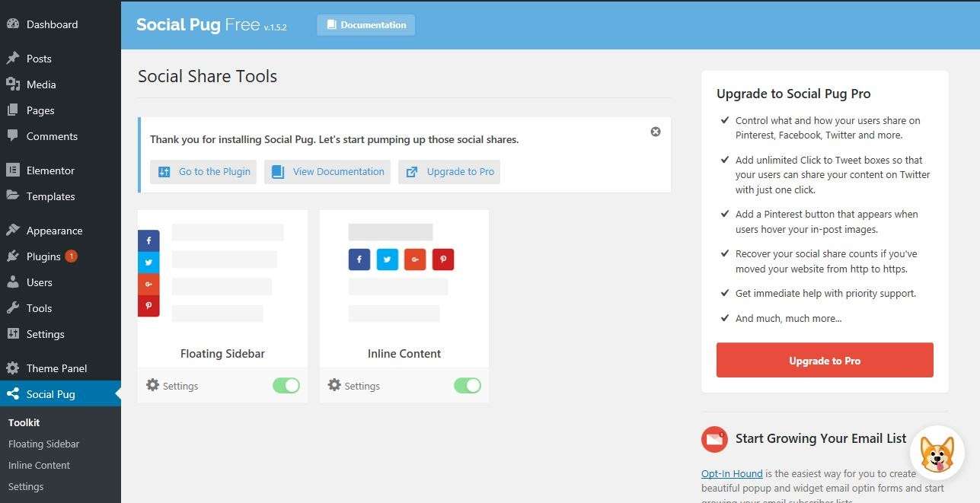Viewport: 980px width, 503px height.
Task: Click the Opt-In Hound envelope logo
Action: (x=714, y=439)
